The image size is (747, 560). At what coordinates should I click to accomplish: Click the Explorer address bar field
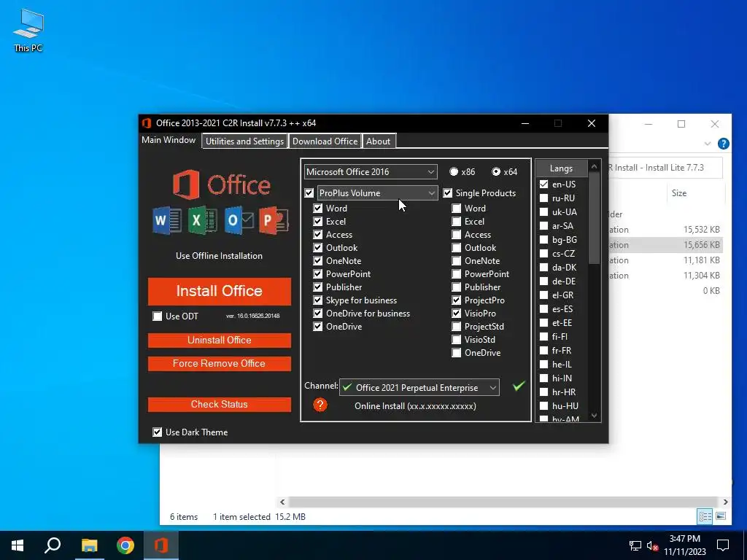click(x=665, y=168)
